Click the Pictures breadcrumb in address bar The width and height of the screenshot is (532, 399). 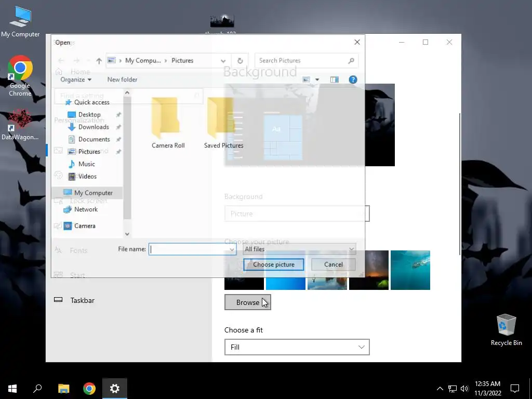[182, 60]
